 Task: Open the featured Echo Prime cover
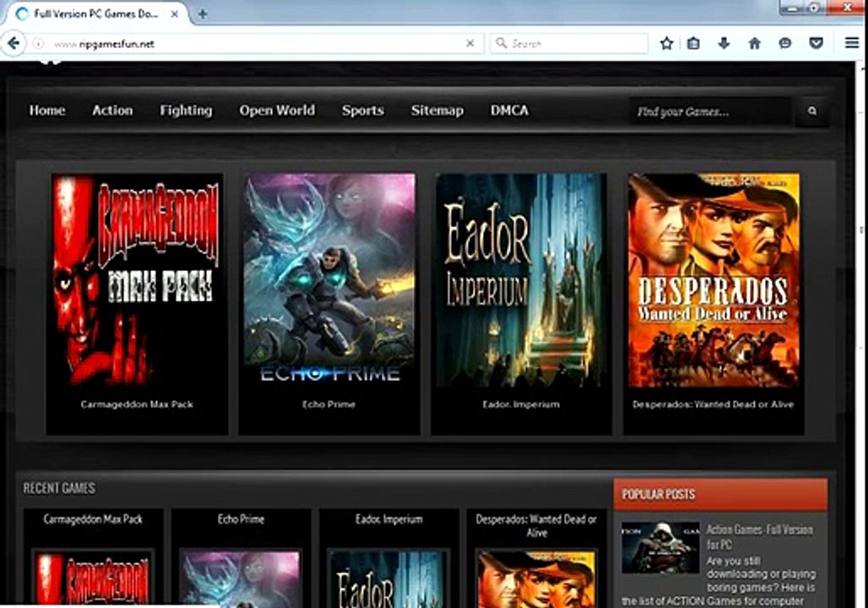[329, 280]
